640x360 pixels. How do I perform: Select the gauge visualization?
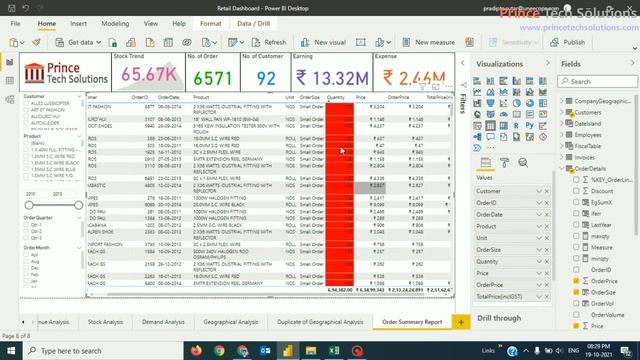504,115
